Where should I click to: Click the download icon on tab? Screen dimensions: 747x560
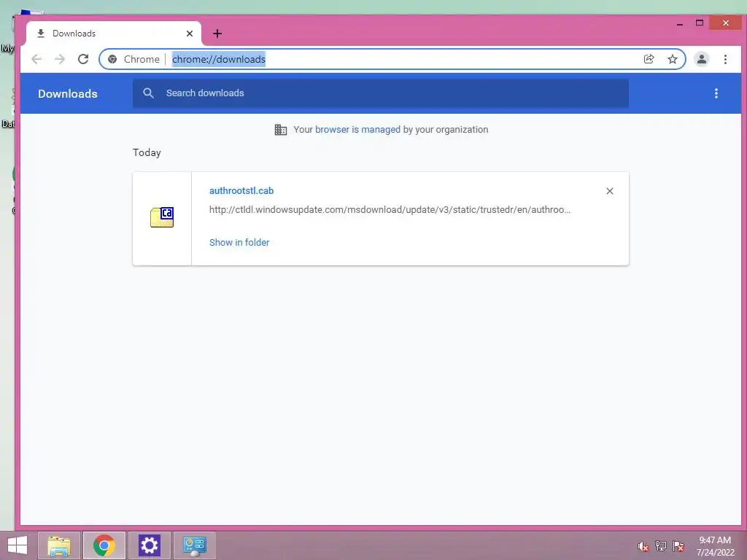[41, 34]
